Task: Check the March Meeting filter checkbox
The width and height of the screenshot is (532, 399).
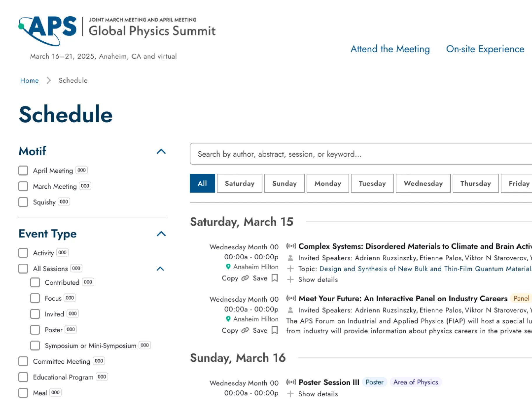Action: click(x=23, y=186)
